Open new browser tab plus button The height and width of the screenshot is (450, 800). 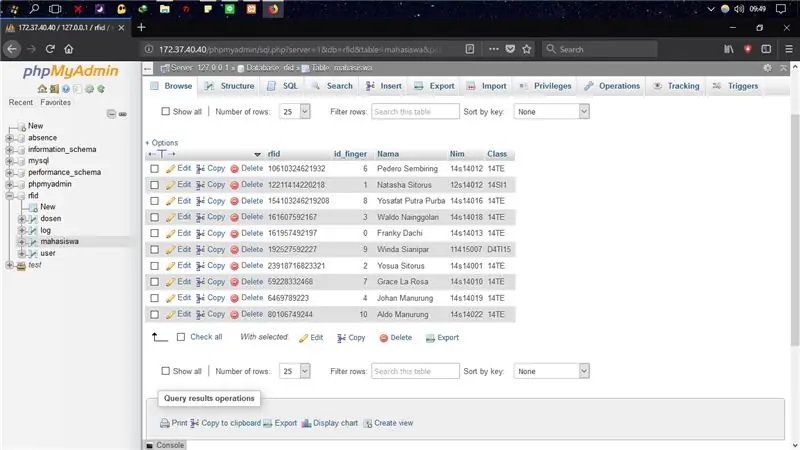tap(141, 27)
